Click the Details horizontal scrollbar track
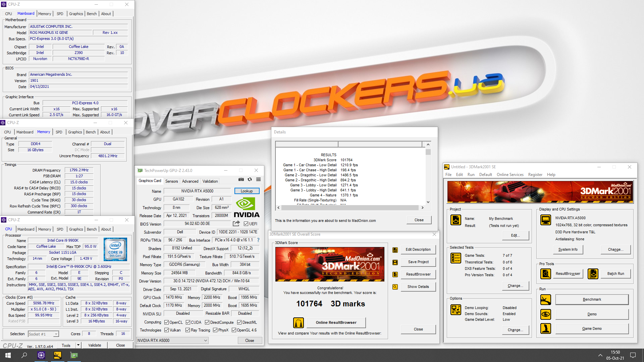 tap(350, 208)
